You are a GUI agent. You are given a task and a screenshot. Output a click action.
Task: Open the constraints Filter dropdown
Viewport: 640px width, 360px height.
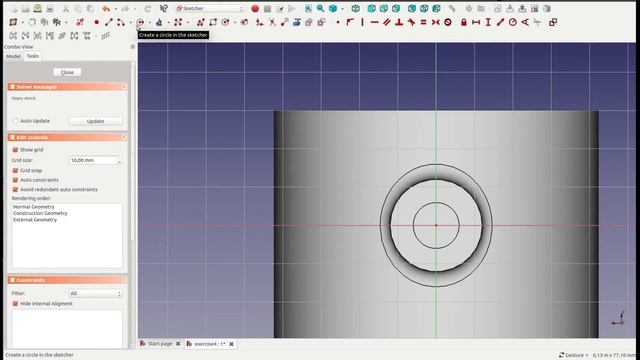click(x=95, y=293)
